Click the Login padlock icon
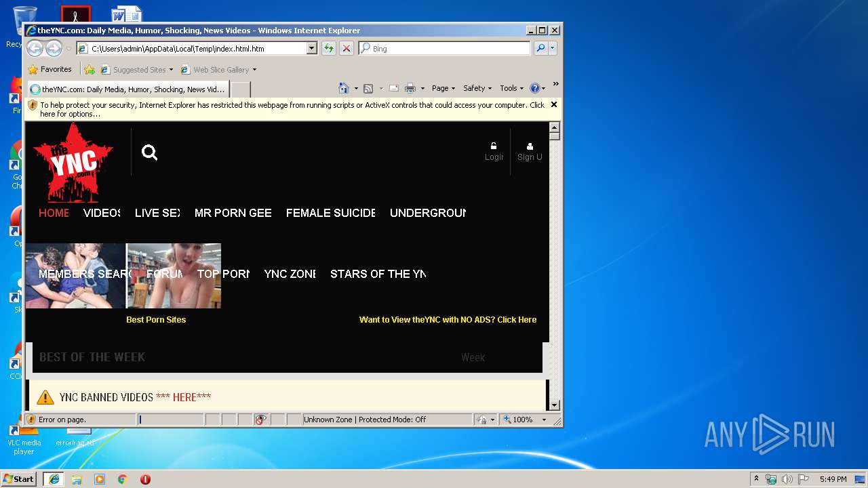 point(494,146)
